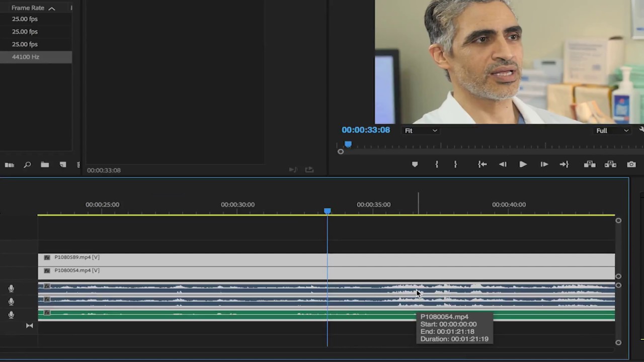Click the Source Monitor timecode 00:00:33:08
The image size is (644, 362).
point(104,170)
